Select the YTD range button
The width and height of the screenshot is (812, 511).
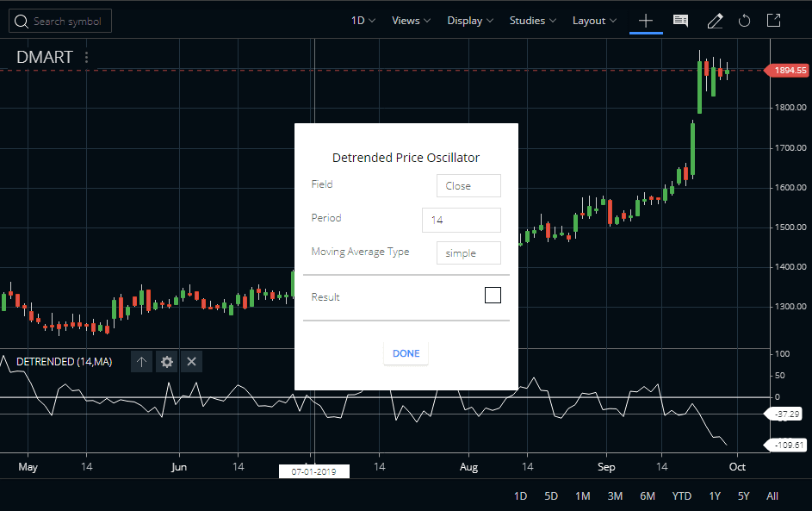[x=681, y=496]
